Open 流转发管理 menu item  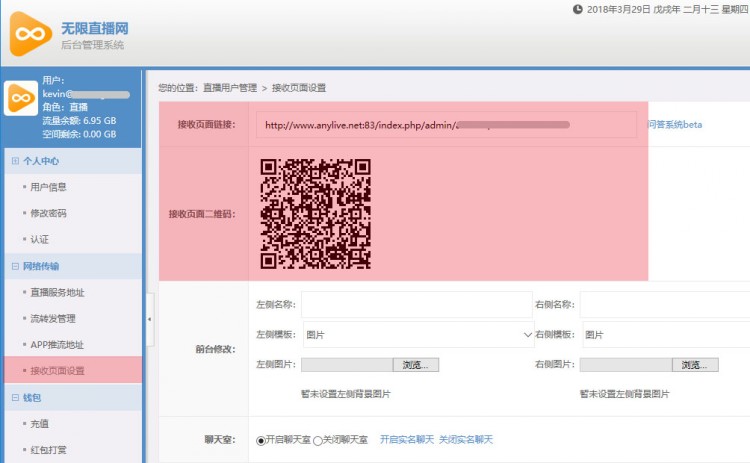point(53,319)
